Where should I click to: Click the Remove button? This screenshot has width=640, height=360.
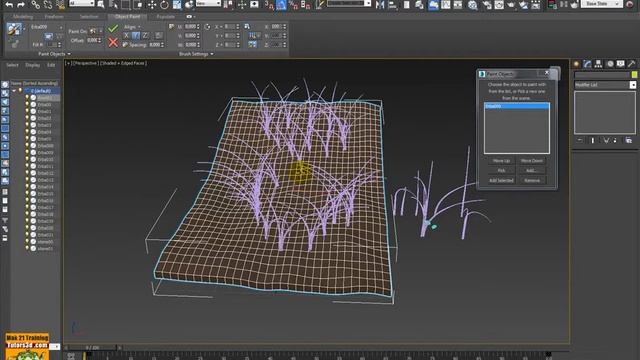(532, 180)
